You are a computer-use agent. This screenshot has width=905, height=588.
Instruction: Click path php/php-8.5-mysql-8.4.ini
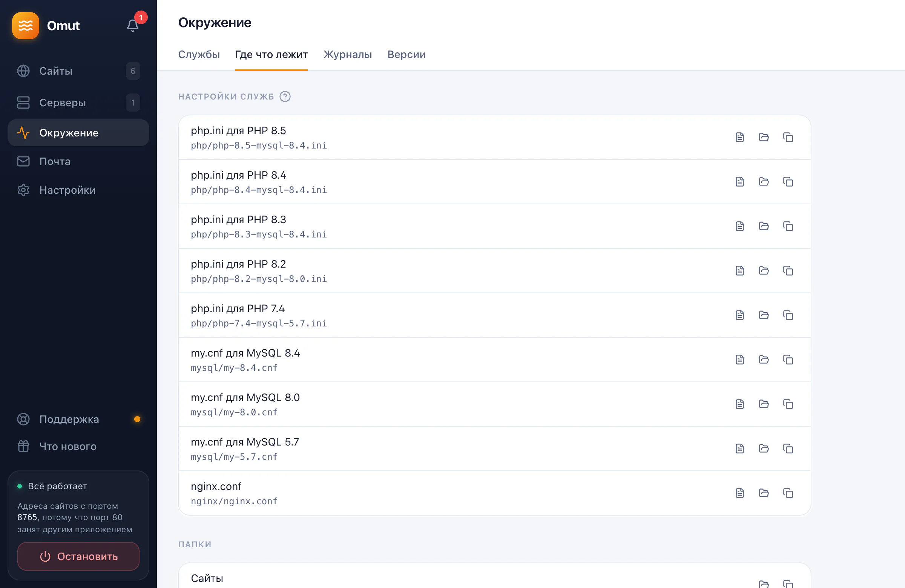click(x=259, y=145)
